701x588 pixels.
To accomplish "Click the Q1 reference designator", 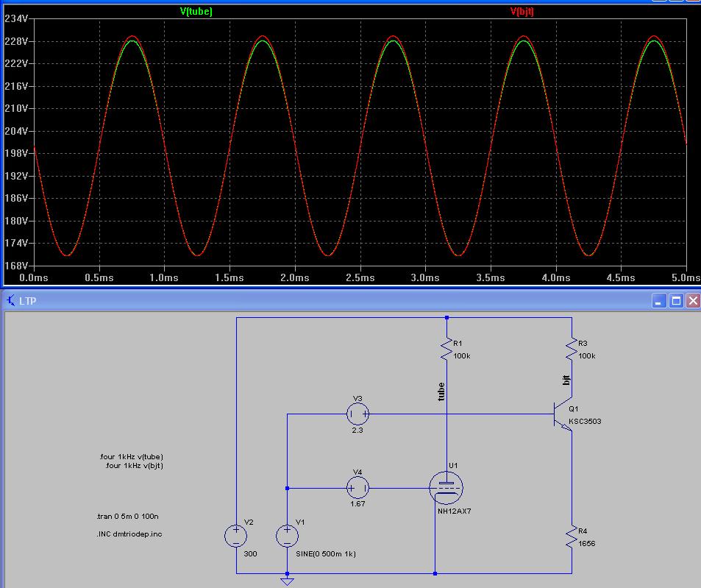I will (574, 408).
